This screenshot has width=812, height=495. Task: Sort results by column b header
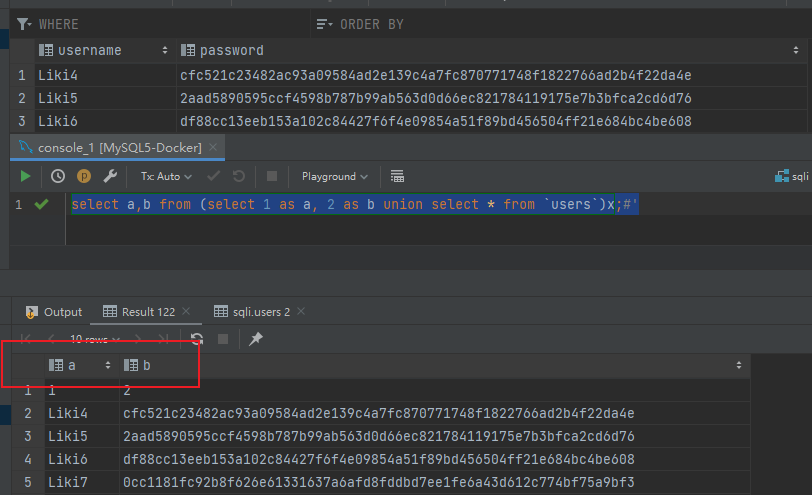point(146,366)
